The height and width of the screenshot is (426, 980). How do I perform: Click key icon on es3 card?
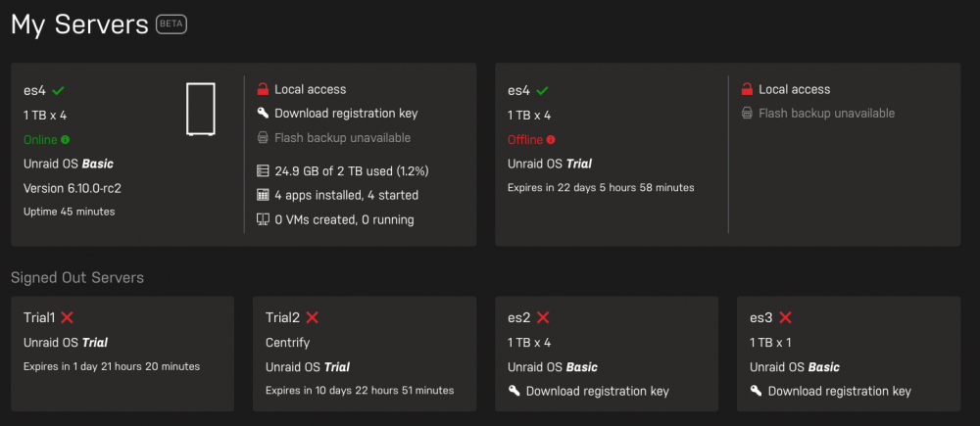coord(757,391)
